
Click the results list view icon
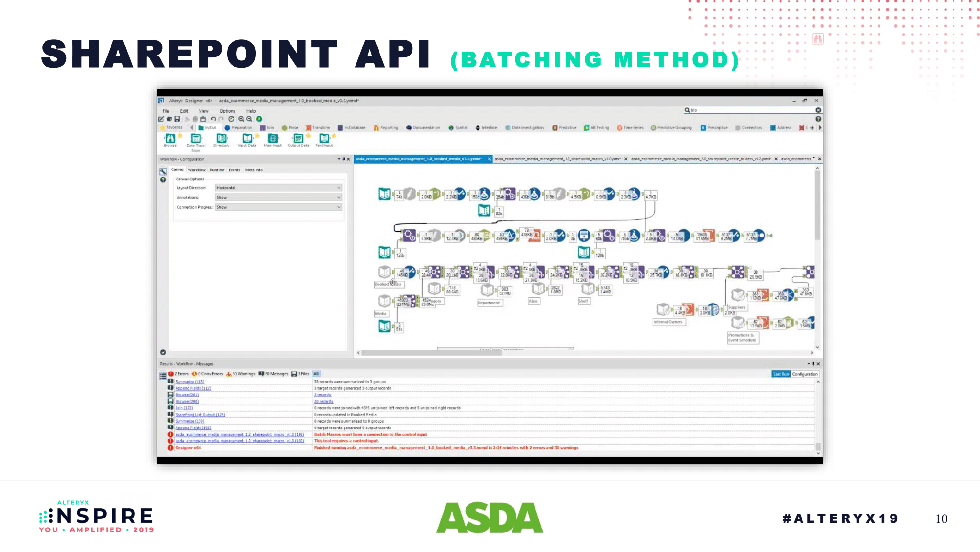tap(163, 376)
